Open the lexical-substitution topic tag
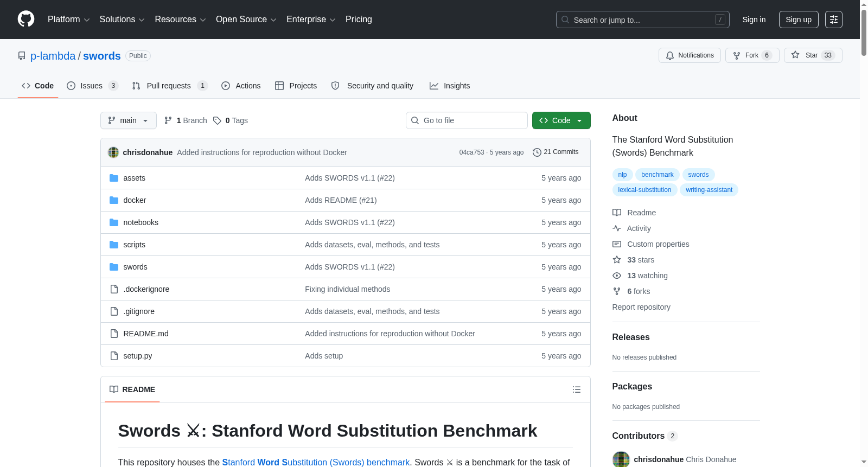 pyautogui.click(x=644, y=190)
